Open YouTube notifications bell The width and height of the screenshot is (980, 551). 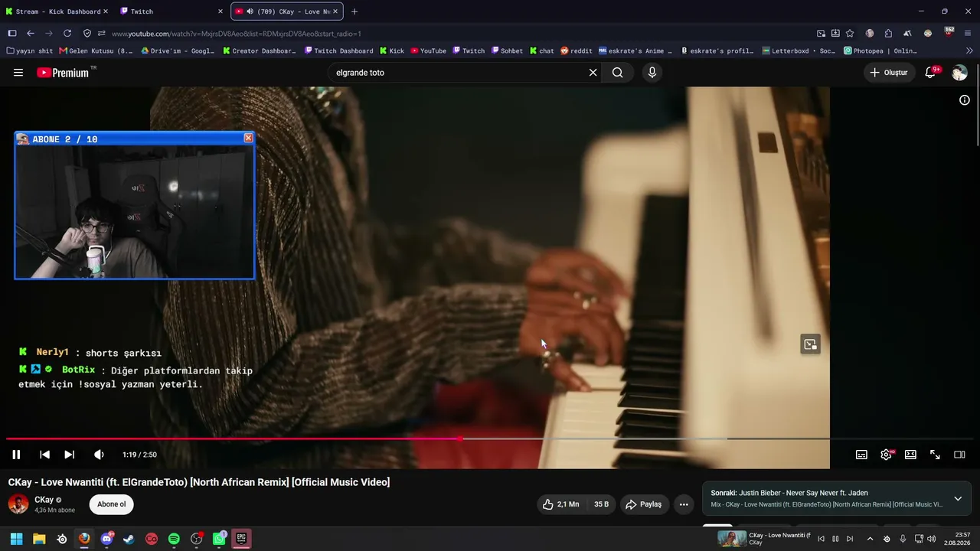click(930, 73)
